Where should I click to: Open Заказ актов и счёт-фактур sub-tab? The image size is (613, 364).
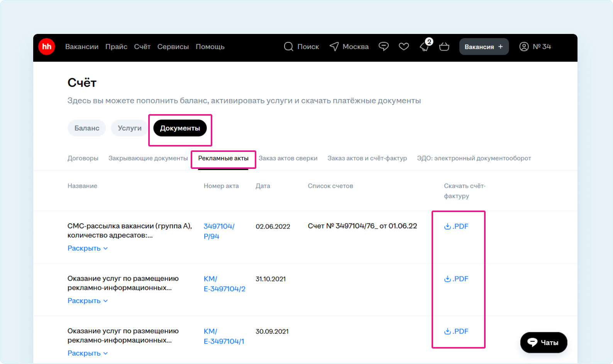(x=367, y=158)
